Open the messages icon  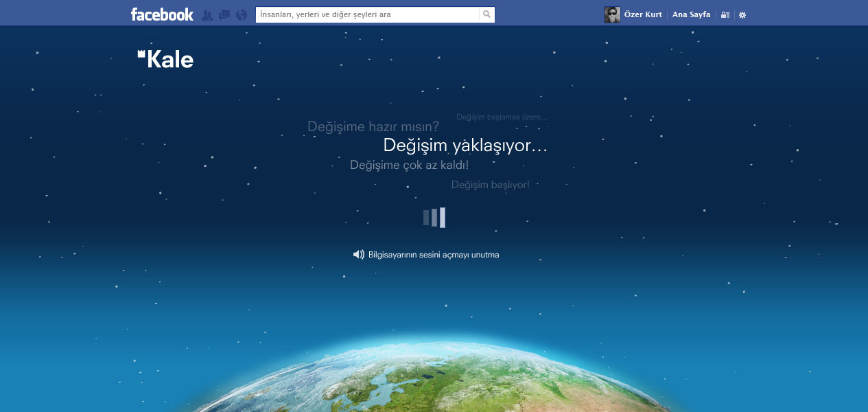[x=224, y=15]
